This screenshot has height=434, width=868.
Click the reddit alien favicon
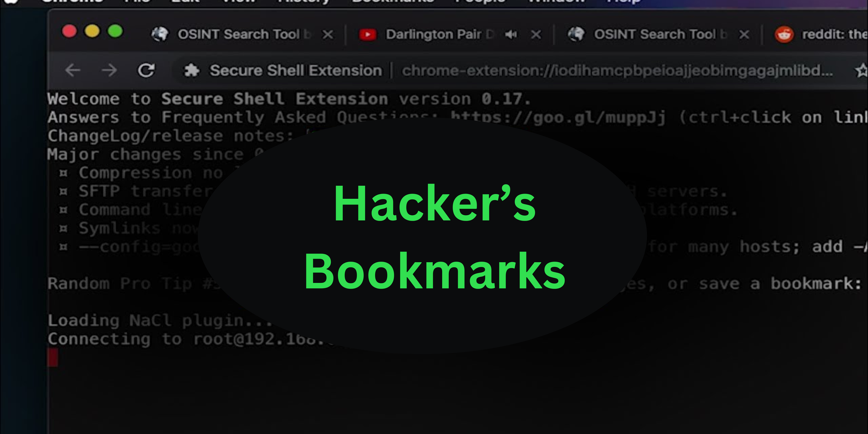[x=784, y=34]
